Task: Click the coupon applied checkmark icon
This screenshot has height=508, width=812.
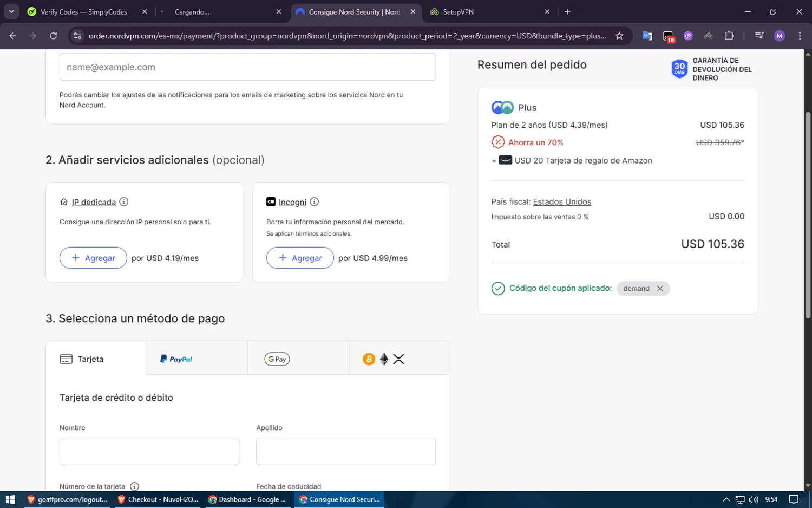Action: [x=498, y=288]
